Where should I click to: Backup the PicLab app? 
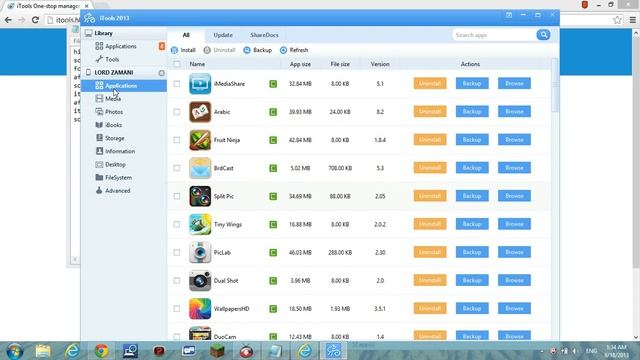pos(472,253)
